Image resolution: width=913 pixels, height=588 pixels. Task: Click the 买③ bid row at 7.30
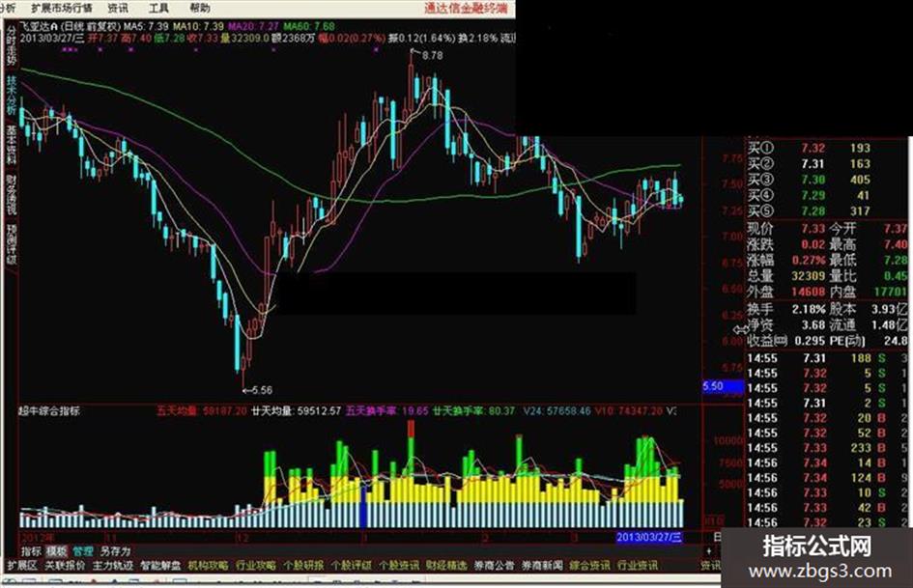(x=810, y=180)
